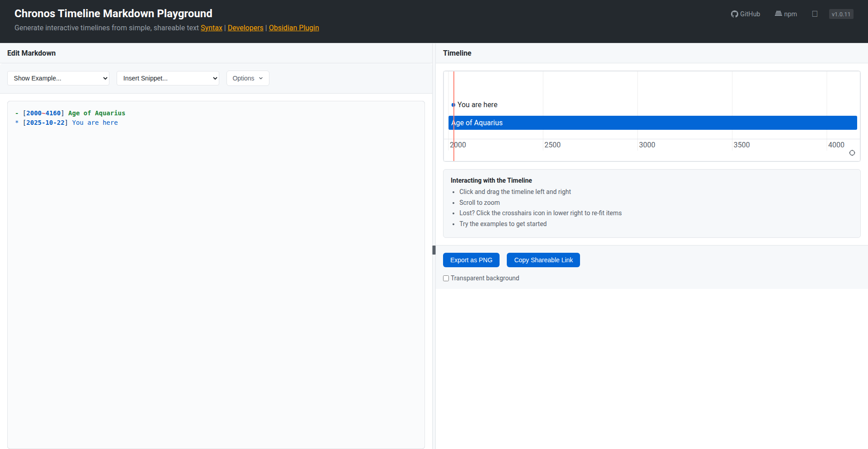
Task: Follow the Obsidian Plugin link
Action: click(x=294, y=28)
